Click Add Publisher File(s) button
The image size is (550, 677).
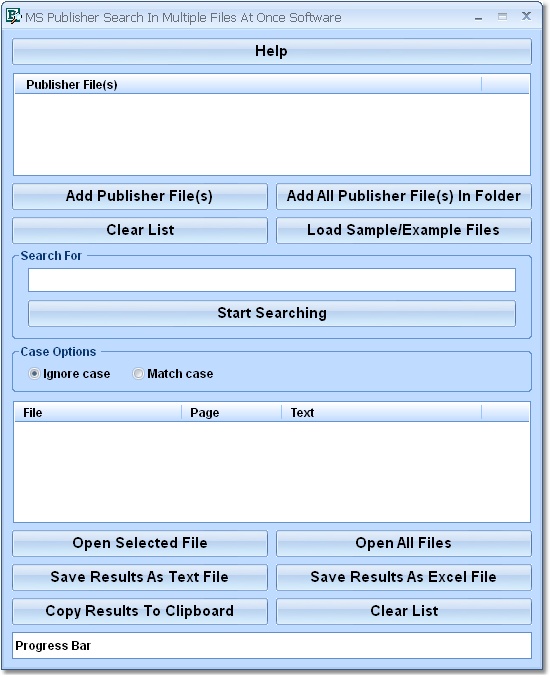[140, 196]
